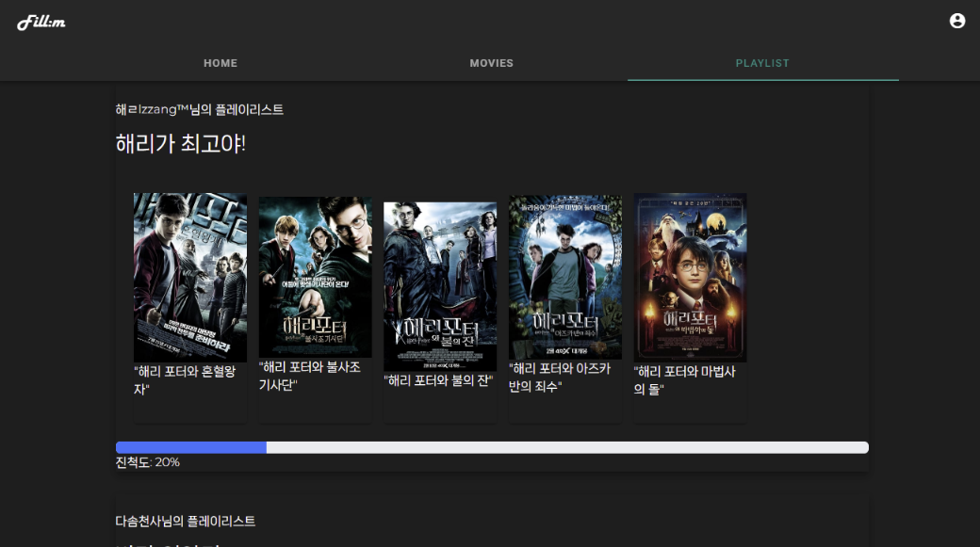Open the 해리 포터와 불사조 기사단 poster
Viewport: 980px width, 547px height.
[315, 277]
